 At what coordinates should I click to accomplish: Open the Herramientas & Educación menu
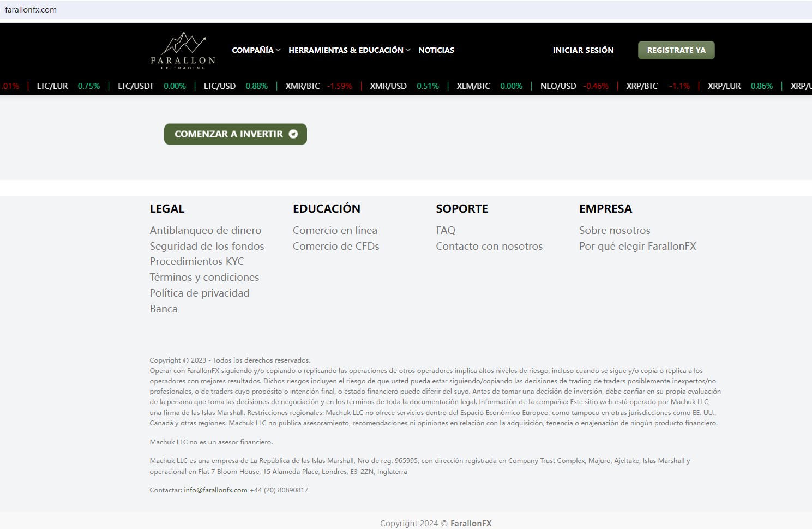[x=346, y=50]
